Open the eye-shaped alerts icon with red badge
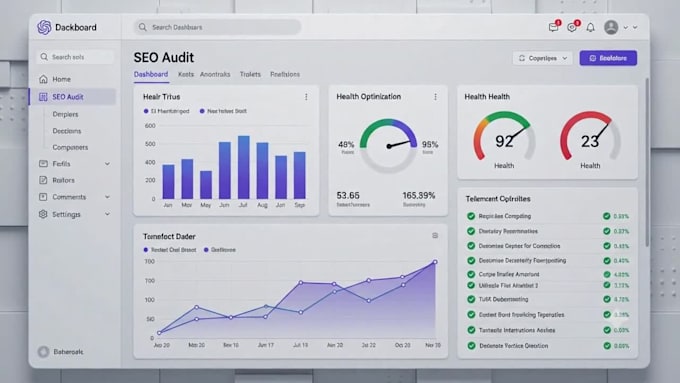Image resolution: width=680 pixels, height=383 pixels. [x=572, y=27]
